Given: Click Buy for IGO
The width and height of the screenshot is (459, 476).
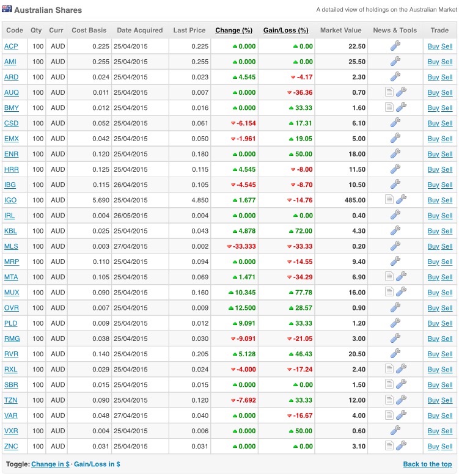Looking at the screenshot, I should click(x=433, y=200).
